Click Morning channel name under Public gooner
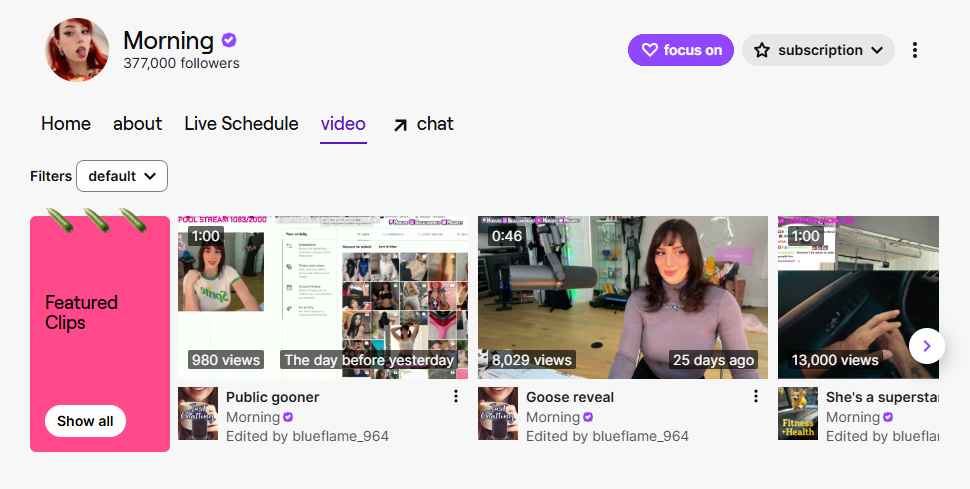 coord(253,417)
